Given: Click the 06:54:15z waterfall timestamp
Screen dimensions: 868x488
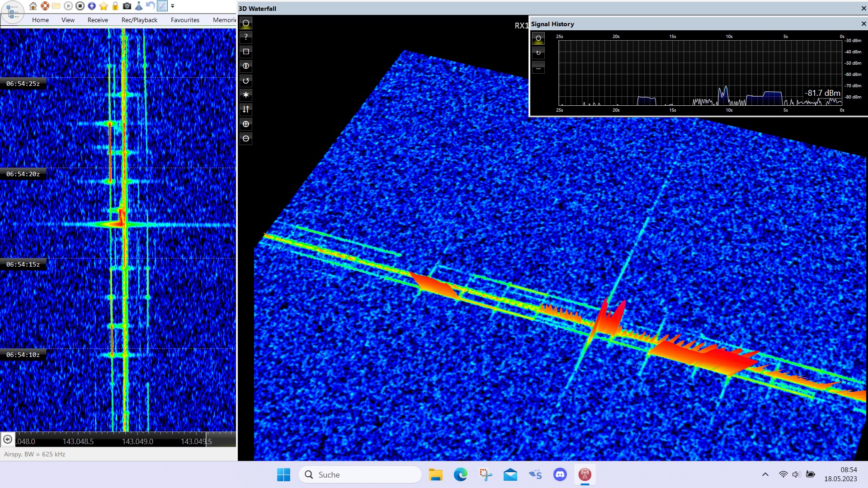Looking at the screenshot, I should [23, 264].
